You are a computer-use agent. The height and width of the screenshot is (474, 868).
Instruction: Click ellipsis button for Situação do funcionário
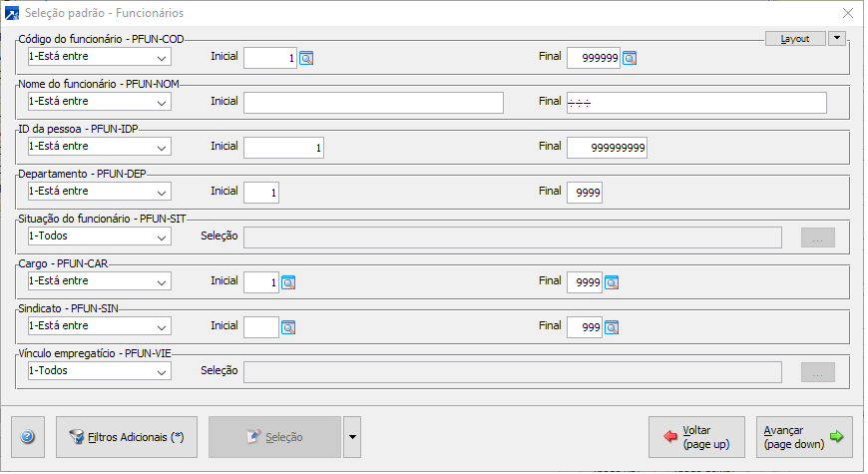(818, 238)
